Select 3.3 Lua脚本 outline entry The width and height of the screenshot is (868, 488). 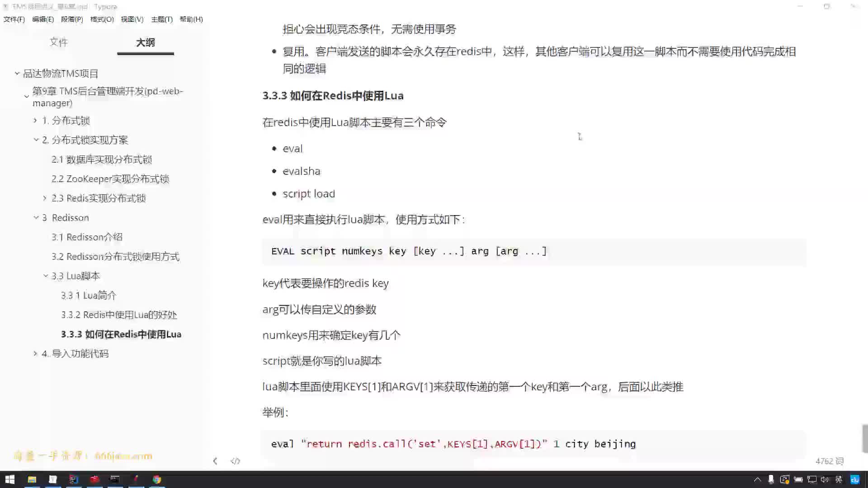point(76,276)
